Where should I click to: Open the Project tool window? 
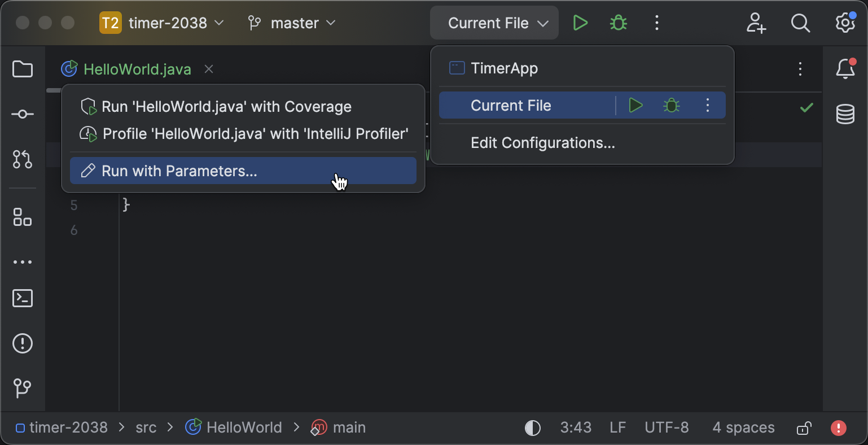[22, 69]
